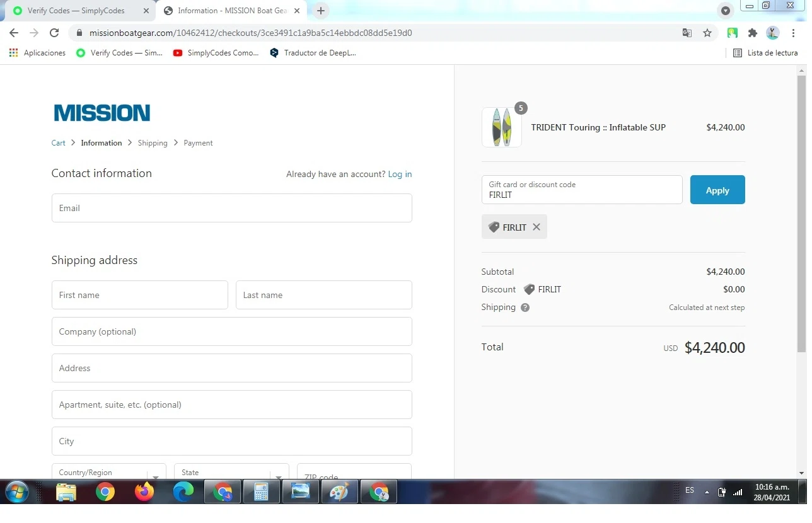Open the tab search dropdown arrow
Viewport: 812px width, 523px height.
coord(726,11)
